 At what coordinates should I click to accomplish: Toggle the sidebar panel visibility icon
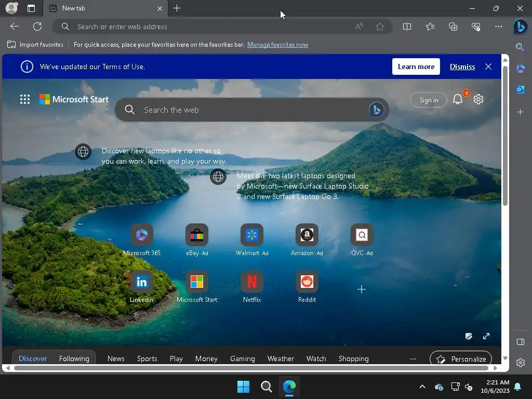point(520,342)
